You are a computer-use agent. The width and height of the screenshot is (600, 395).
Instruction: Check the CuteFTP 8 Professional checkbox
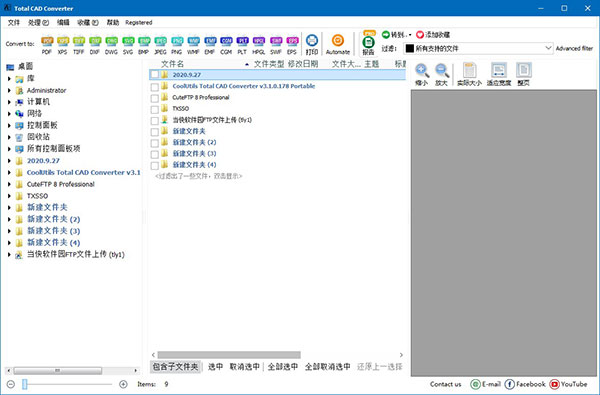click(x=154, y=98)
